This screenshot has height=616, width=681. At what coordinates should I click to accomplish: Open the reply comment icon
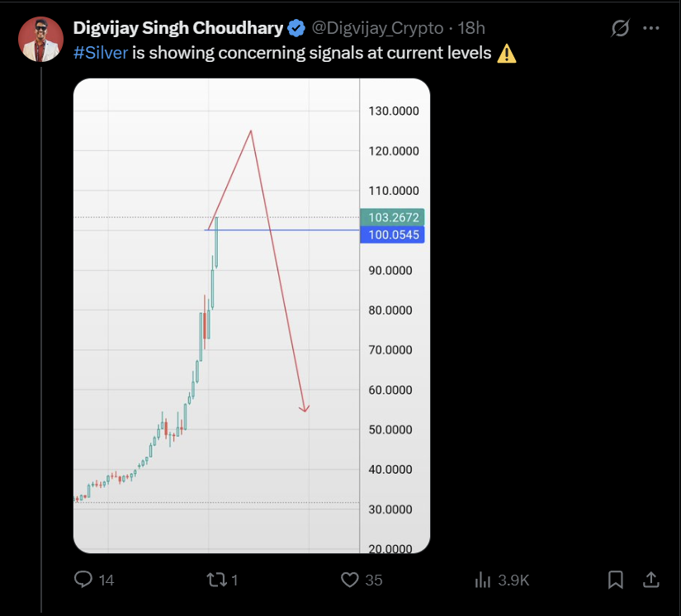tap(83, 579)
